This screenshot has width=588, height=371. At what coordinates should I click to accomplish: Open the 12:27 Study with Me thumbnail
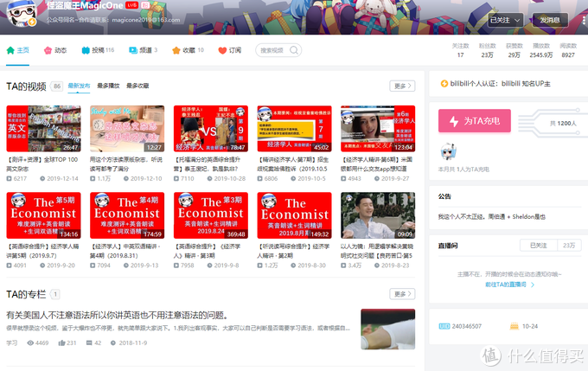(x=127, y=129)
